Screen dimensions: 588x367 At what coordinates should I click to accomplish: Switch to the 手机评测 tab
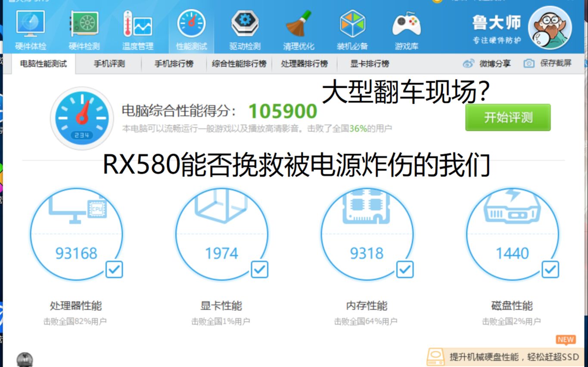pyautogui.click(x=109, y=64)
